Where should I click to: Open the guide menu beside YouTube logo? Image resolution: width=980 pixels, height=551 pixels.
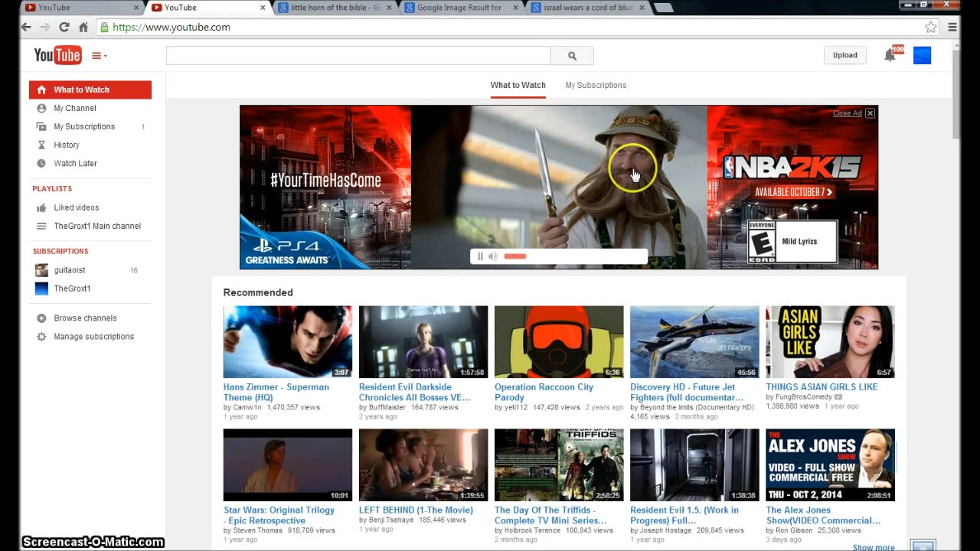pyautogui.click(x=99, y=55)
